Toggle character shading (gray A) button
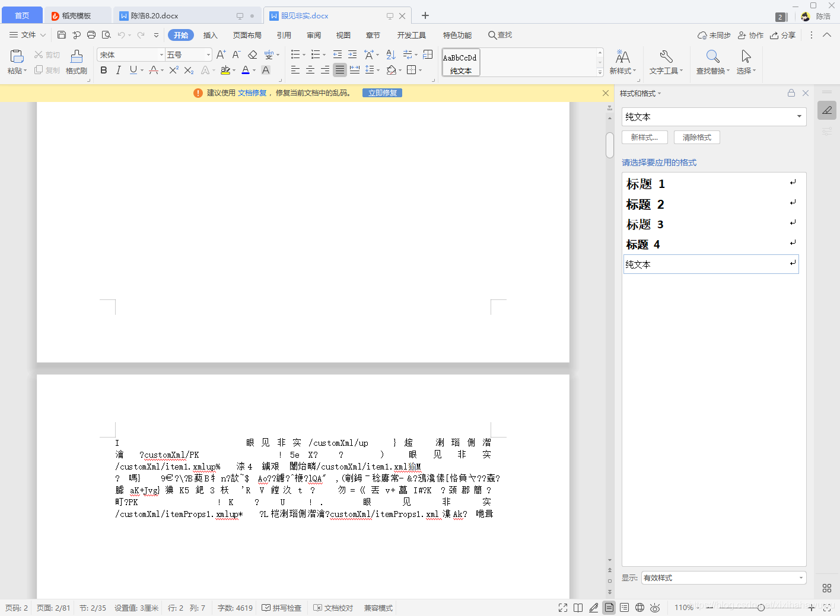840x616 pixels. coord(266,70)
